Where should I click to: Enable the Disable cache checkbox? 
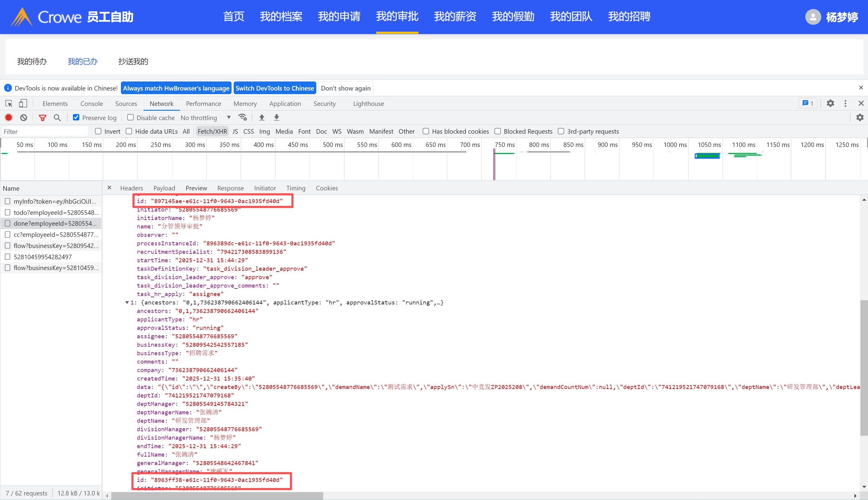(x=130, y=118)
